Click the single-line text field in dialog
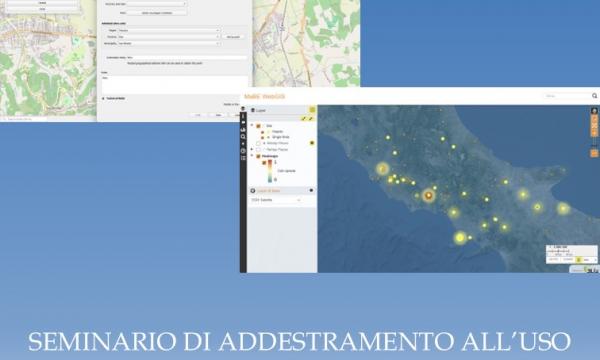 tap(186, 57)
